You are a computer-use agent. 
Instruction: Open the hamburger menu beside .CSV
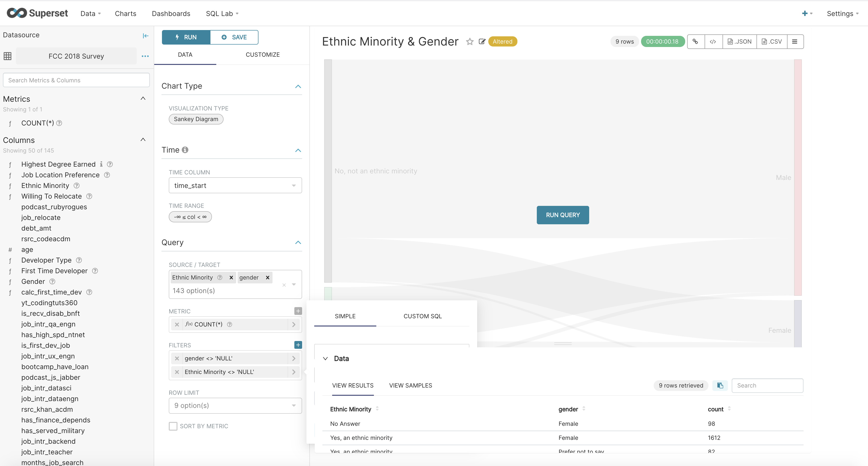pyautogui.click(x=795, y=41)
